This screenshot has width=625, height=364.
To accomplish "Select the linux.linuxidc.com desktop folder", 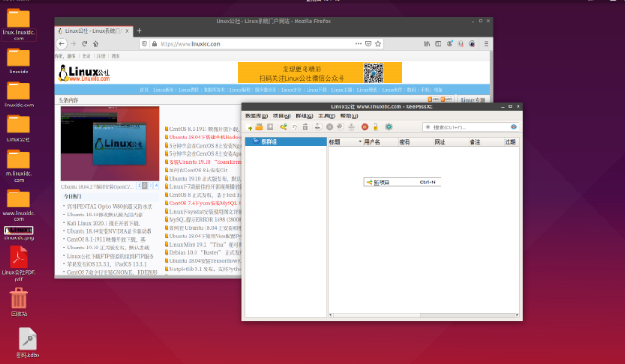I will point(18,25).
